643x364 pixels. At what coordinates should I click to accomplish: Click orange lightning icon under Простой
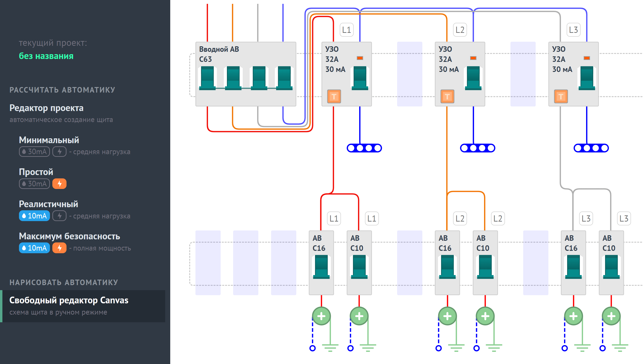pos(59,184)
